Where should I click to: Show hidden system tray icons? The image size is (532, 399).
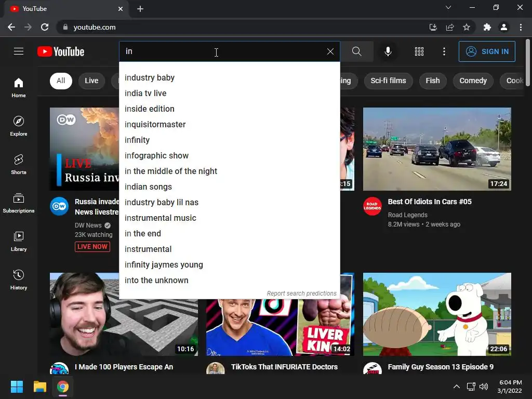coord(457,387)
